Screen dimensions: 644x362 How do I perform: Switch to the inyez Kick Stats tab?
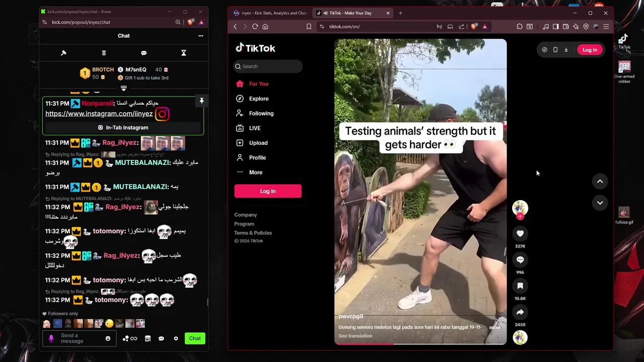tap(270, 13)
